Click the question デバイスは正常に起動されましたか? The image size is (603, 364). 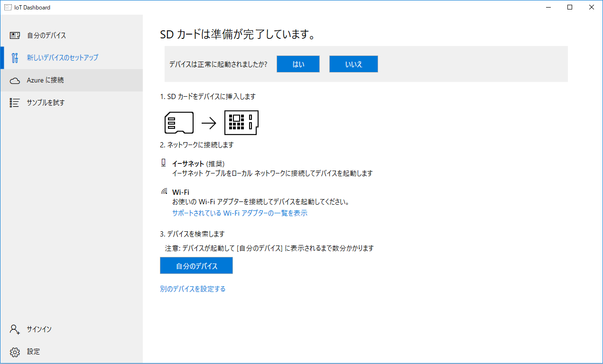[218, 64]
